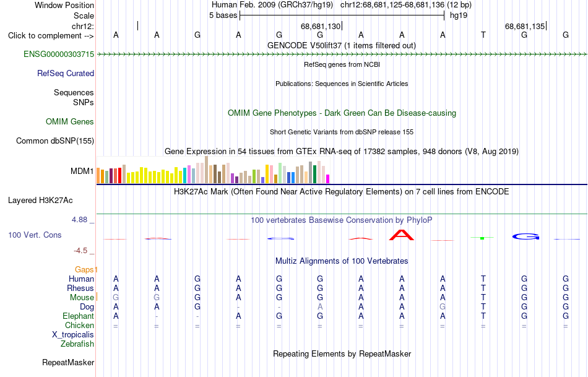
Task: Click the Publications: Sequences in Scientific Articles title
Action: click(x=342, y=84)
